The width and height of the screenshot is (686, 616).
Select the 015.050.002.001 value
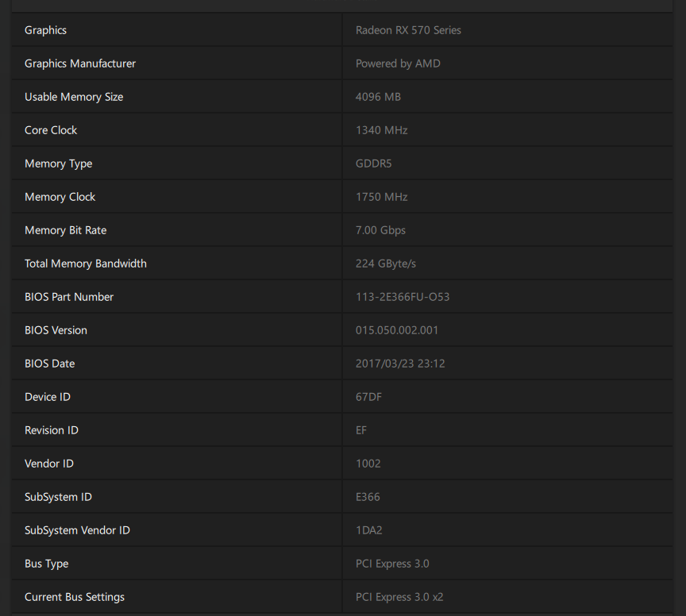tap(397, 330)
